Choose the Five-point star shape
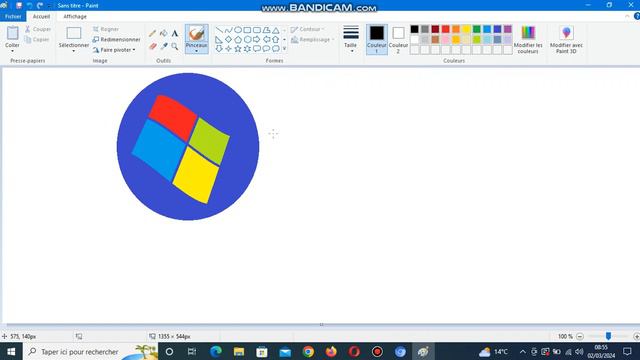The width and height of the screenshot is (640, 360). coord(238,49)
